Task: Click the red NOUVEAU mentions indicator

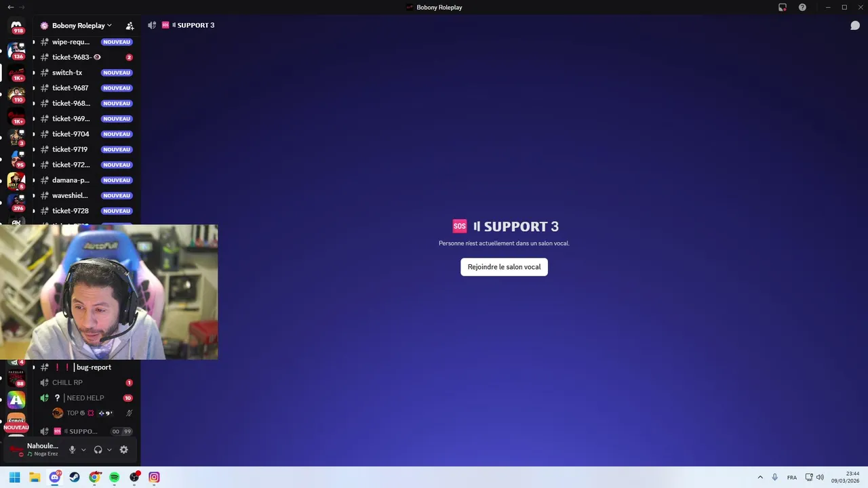Action: pyautogui.click(x=16, y=428)
